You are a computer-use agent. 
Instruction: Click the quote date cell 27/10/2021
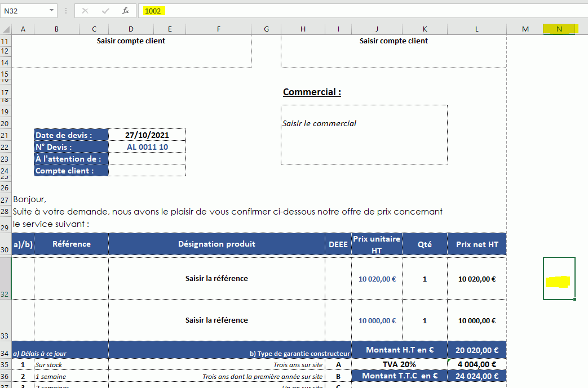[147, 135]
